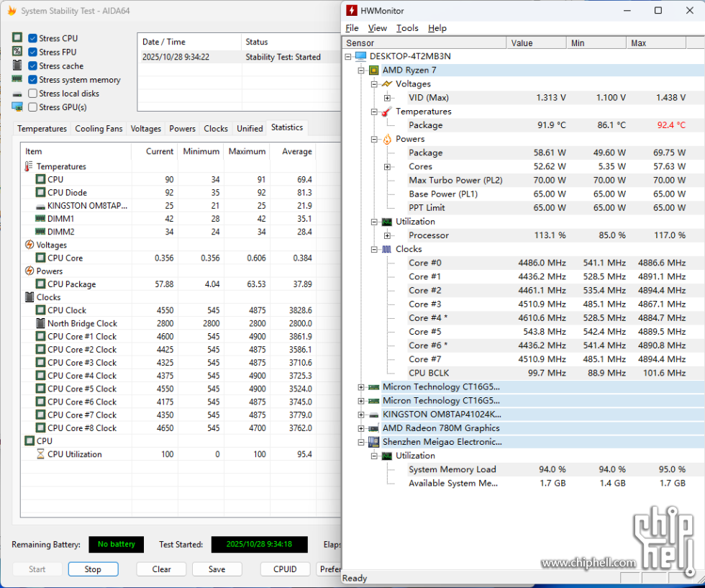Click the Clocks icon in HWMonitor tree
Image resolution: width=705 pixels, height=588 pixels.
[x=387, y=249]
